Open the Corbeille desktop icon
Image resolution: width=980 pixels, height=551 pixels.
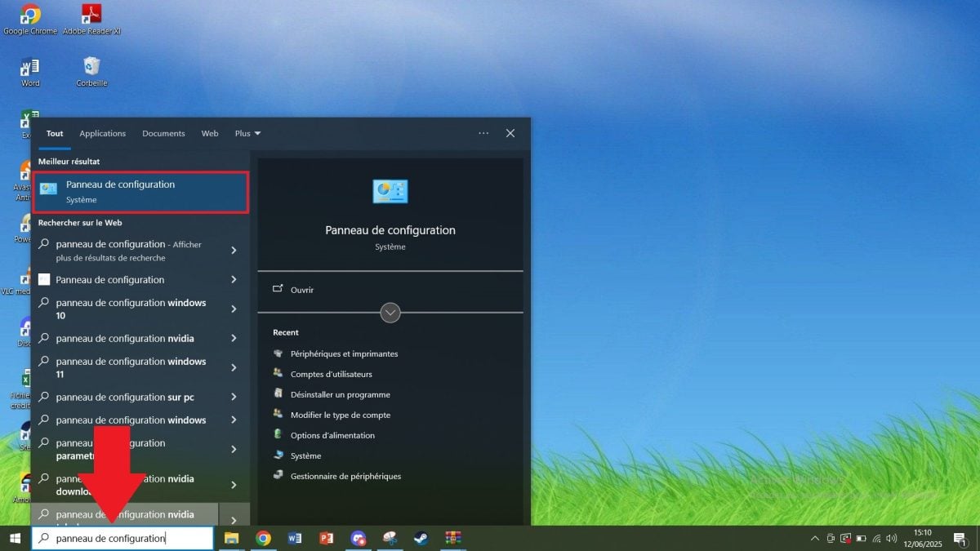pyautogui.click(x=91, y=69)
